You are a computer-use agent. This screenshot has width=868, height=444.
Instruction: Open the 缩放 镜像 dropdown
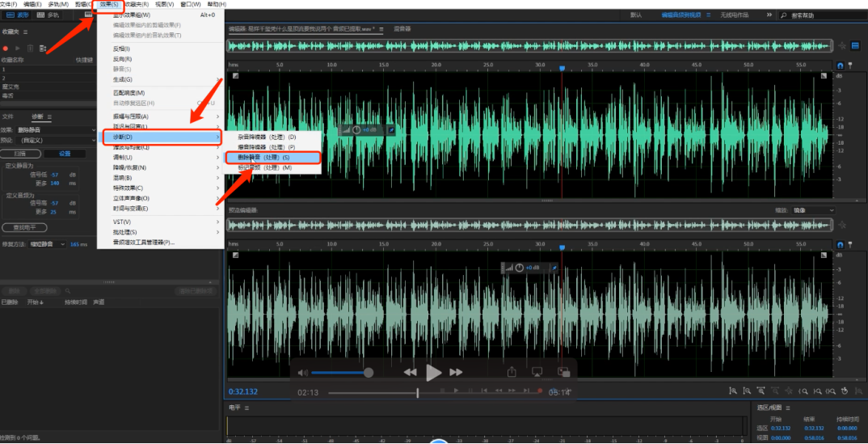point(814,210)
